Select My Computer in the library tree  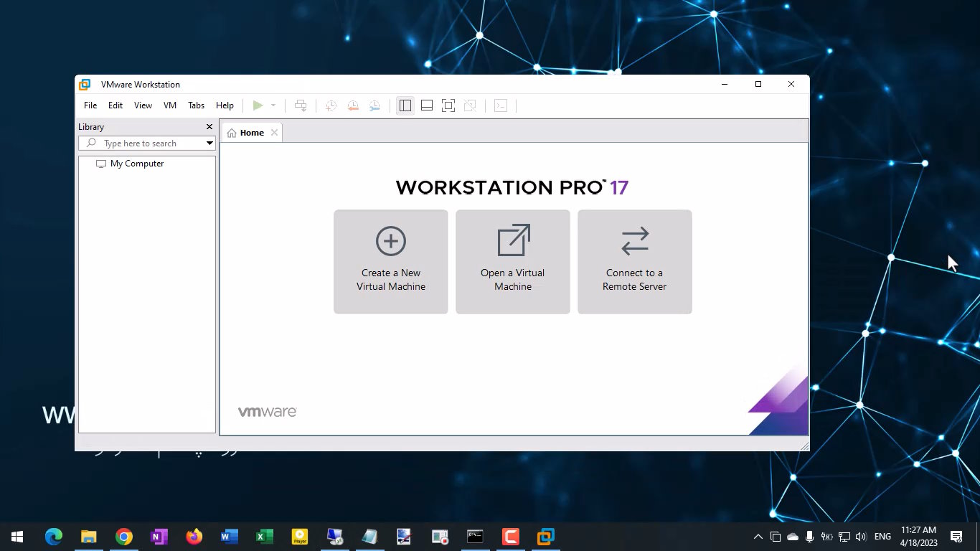pyautogui.click(x=137, y=164)
